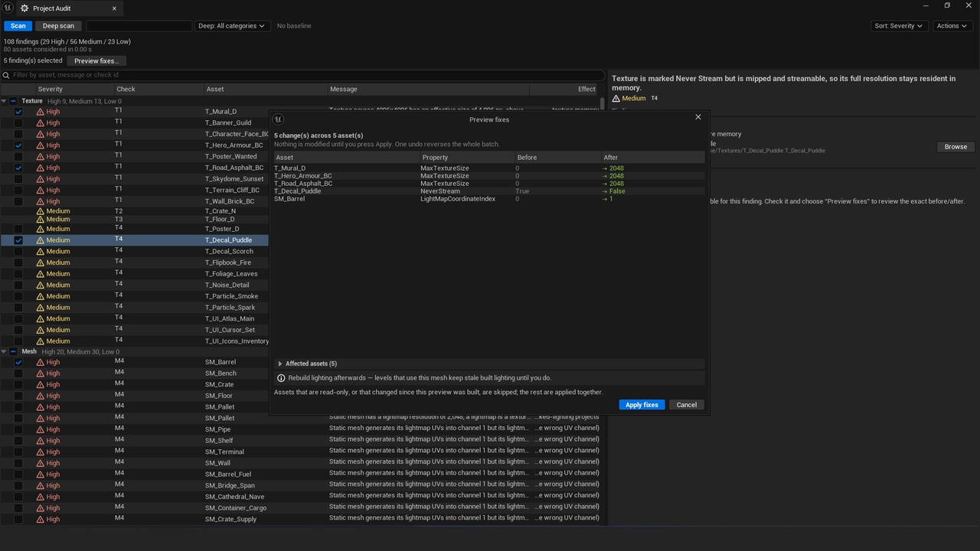The image size is (980, 551).
Task: Uncheck the T_Mural_D finding checkbox
Action: (18, 112)
